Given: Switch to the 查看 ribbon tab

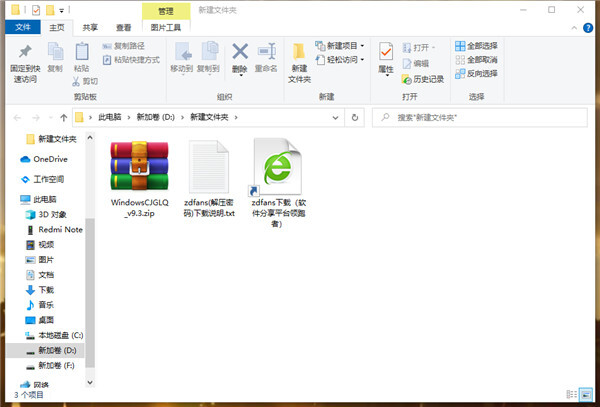Looking at the screenshot, I should pos(123,28).
